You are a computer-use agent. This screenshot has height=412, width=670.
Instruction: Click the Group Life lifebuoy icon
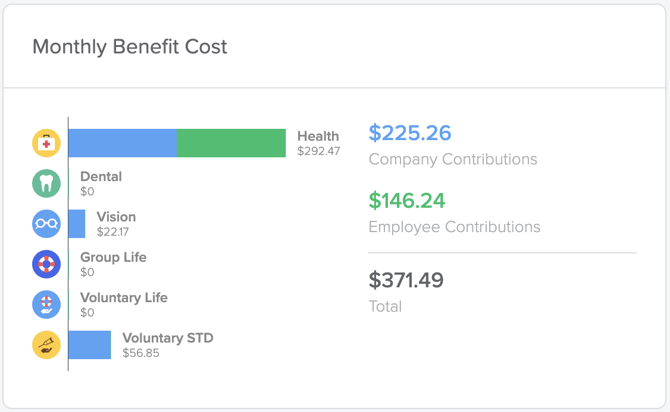click(46, 264)
